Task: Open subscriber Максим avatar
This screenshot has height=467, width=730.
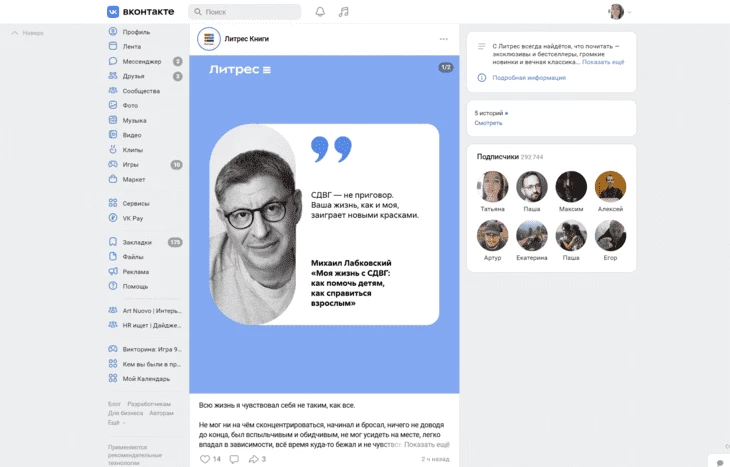Action: (x=571, y=186)
